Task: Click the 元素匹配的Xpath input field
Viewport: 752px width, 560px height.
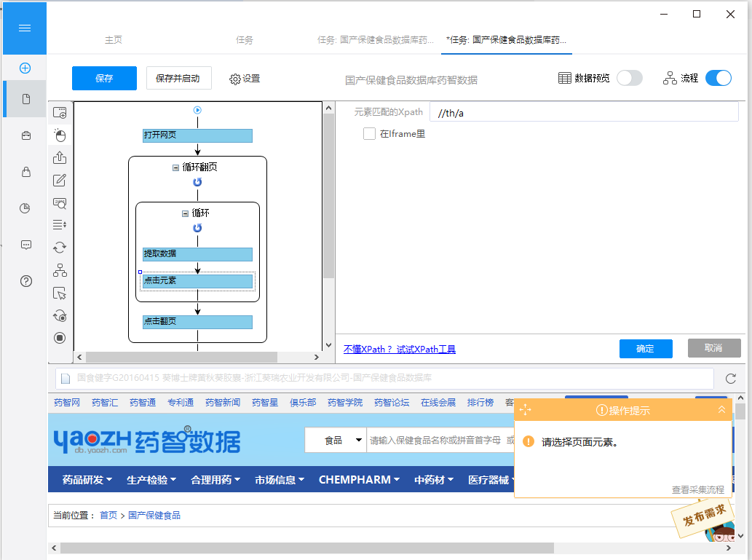Action: [584, 113]
